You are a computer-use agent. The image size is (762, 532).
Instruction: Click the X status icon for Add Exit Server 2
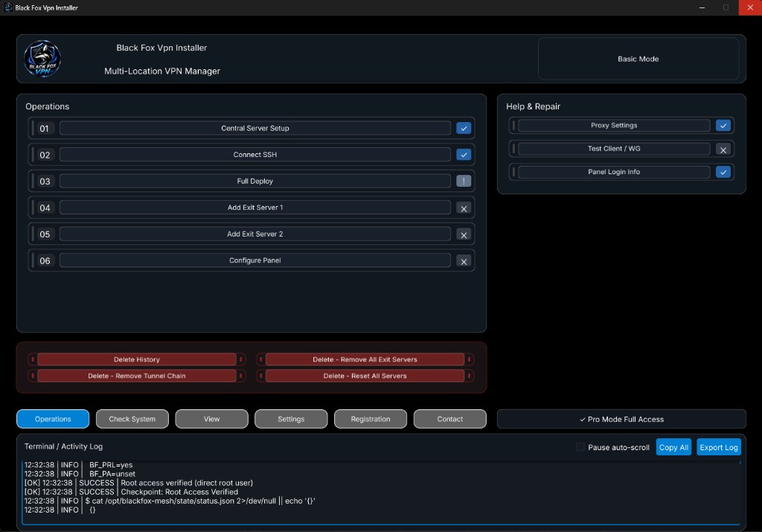point(464,234)
